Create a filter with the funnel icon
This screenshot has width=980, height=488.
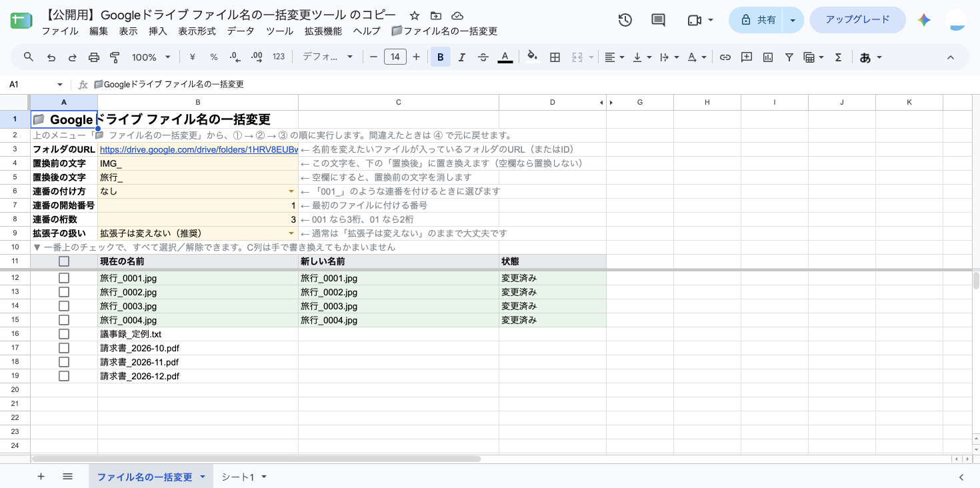pos(789,57)
